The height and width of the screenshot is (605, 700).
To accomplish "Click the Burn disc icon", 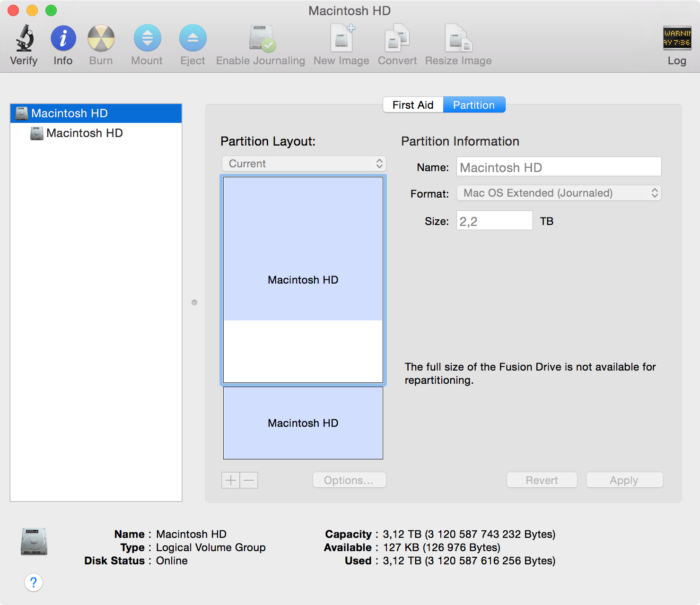I will click(101, 38).
